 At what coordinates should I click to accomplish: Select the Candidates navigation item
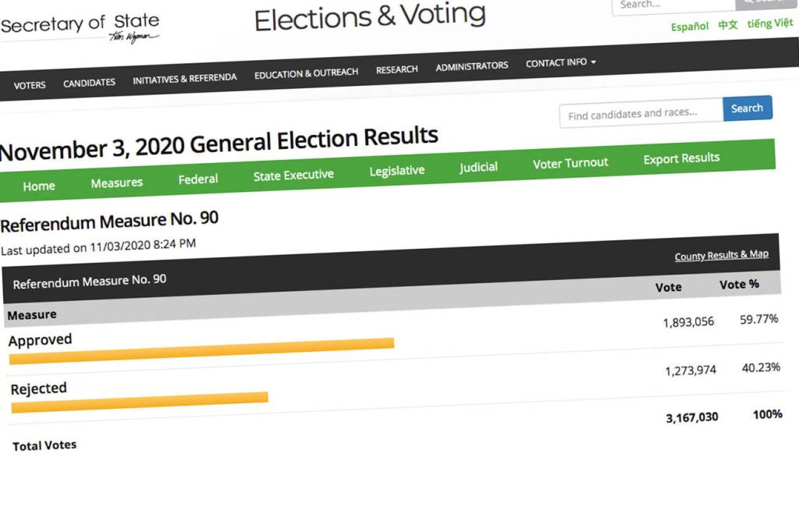[89, 82]
